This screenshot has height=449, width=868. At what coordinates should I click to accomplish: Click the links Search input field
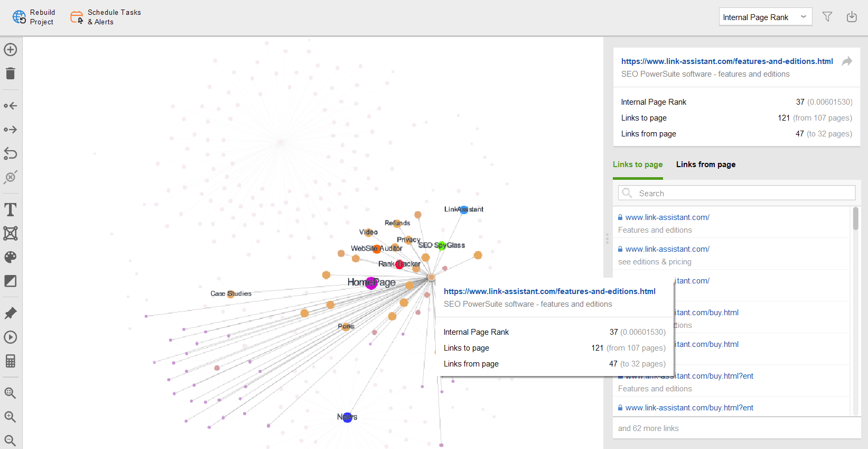pyautogui.click(x=736, y=193)
